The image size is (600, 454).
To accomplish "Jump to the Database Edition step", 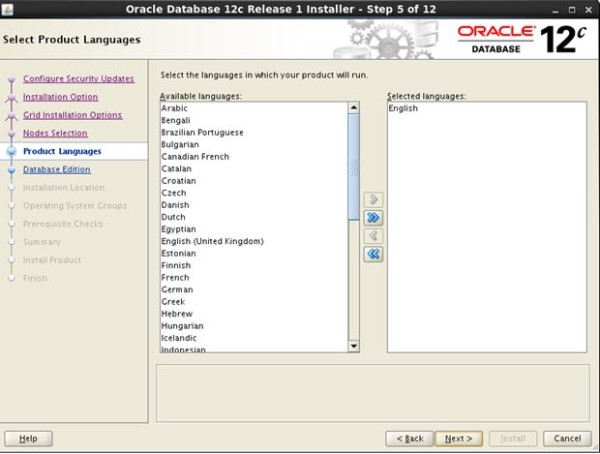I will coord(57,170).
